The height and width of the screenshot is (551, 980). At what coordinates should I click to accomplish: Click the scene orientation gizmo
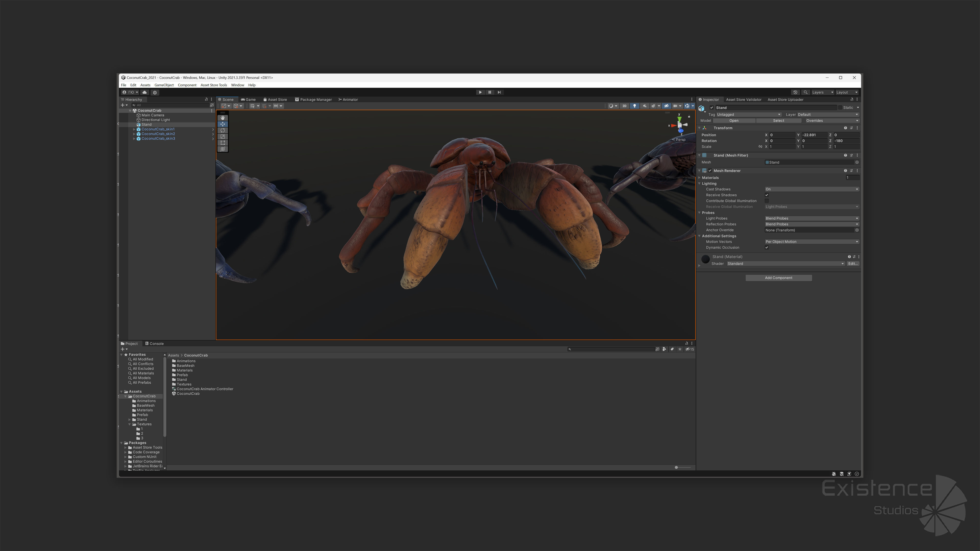pos(679,125)
